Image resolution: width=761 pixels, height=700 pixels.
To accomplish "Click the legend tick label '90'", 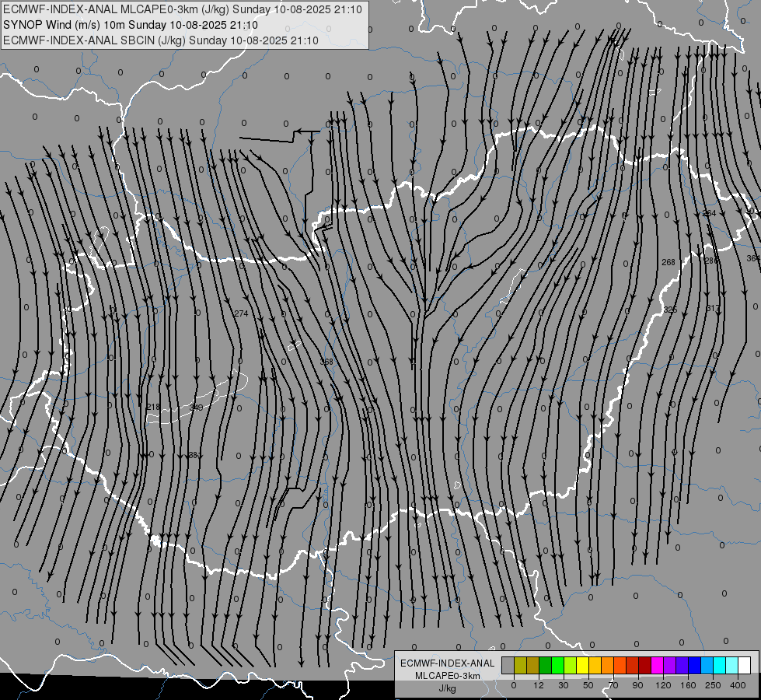I will pos(637,685).
